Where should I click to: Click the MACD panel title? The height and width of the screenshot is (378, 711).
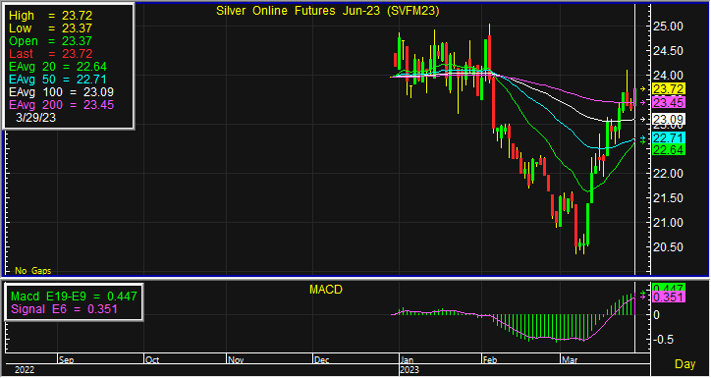[326, 290]
